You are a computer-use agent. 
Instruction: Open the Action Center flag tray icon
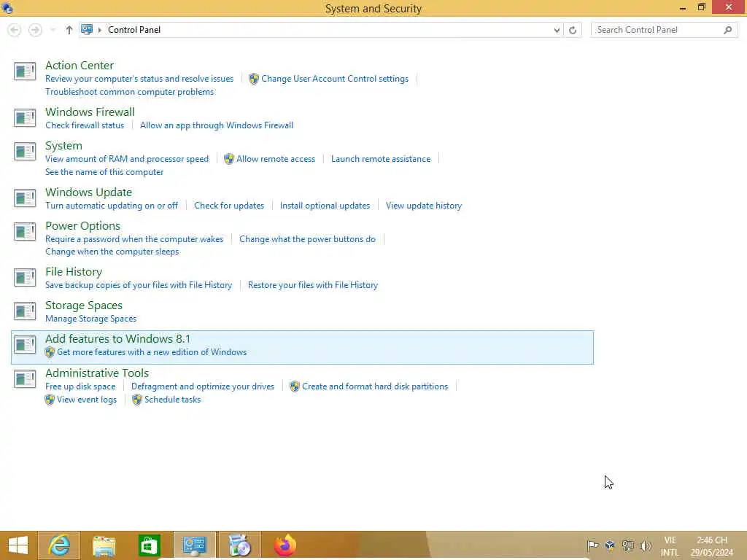click(x=592, y=545)
